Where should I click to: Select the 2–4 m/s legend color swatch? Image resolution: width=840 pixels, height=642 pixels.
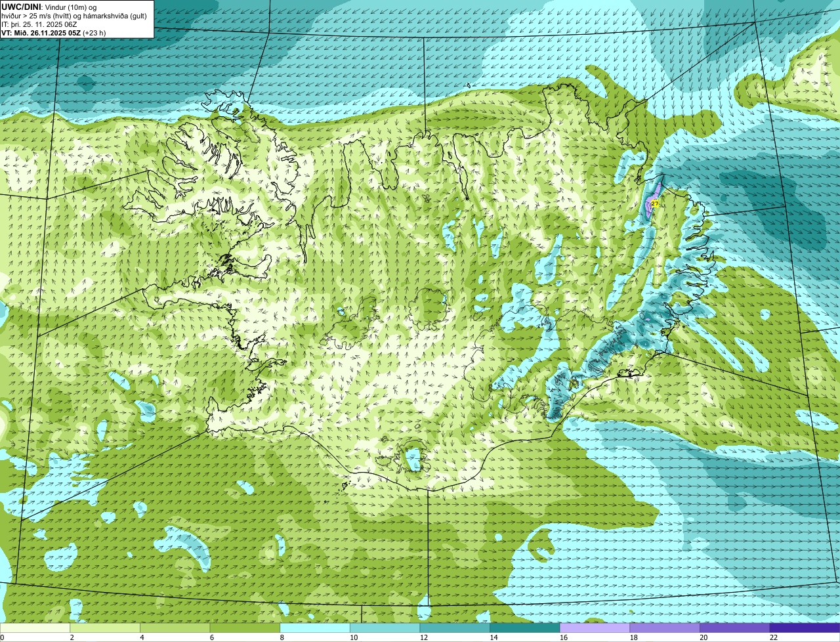105,628
